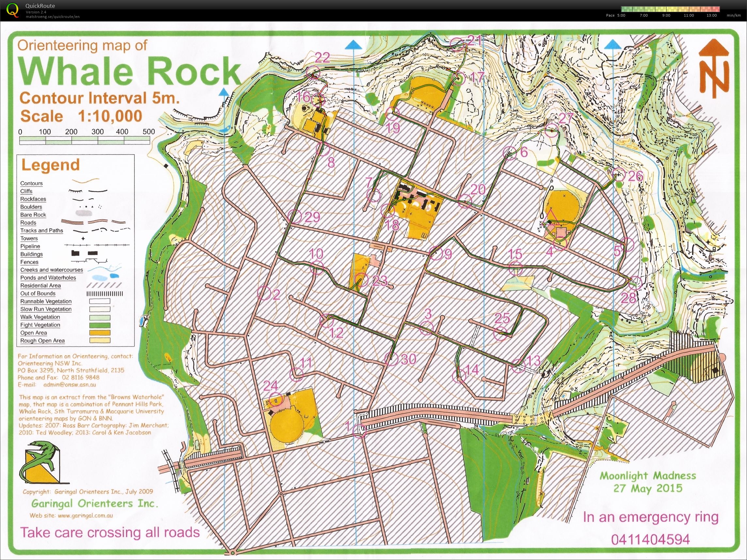Select control circle 30 on the map
Screen dimensions: 747x560
391,359
